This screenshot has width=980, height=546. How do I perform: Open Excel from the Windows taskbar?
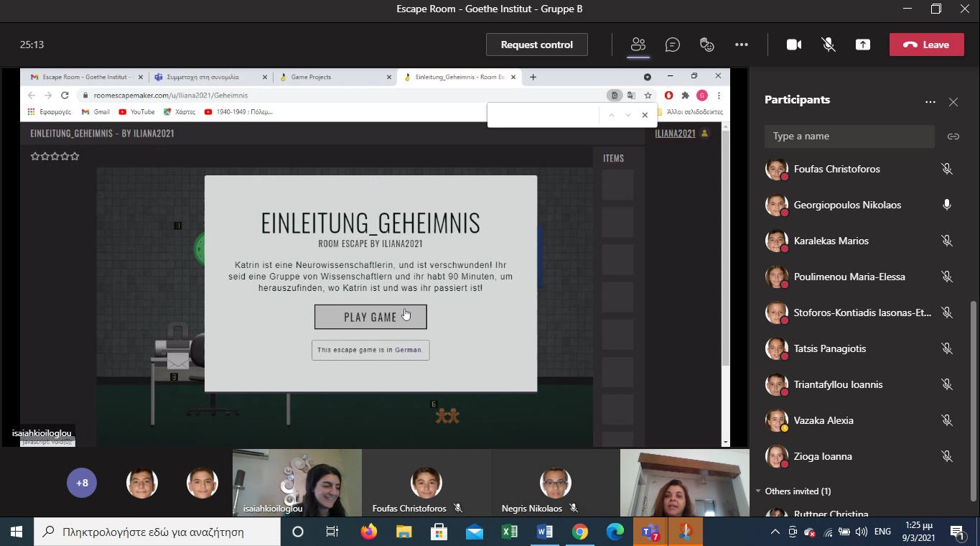(x=510, y=532)
